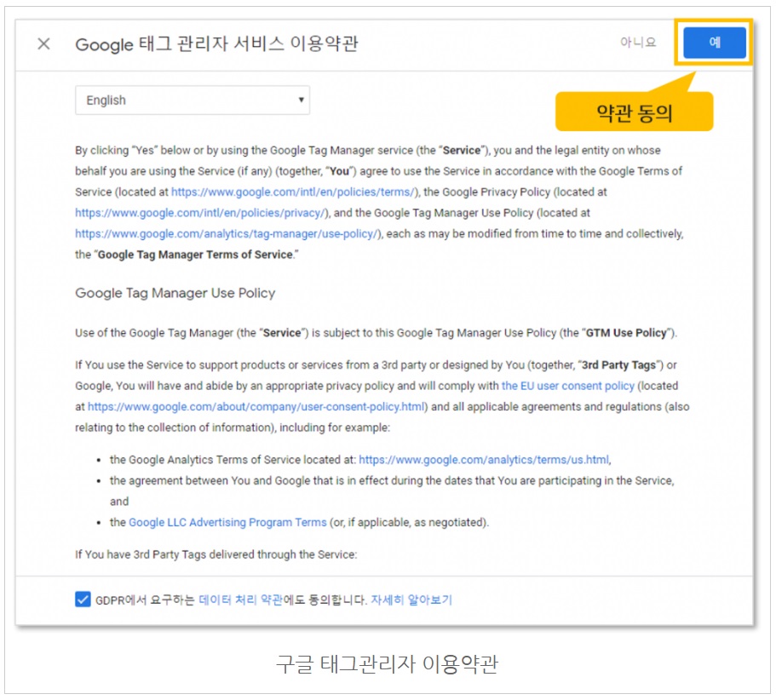Click the 자세히 알아보기 link
The height and width of the screenshot is (700, 776).
(411, 600)
